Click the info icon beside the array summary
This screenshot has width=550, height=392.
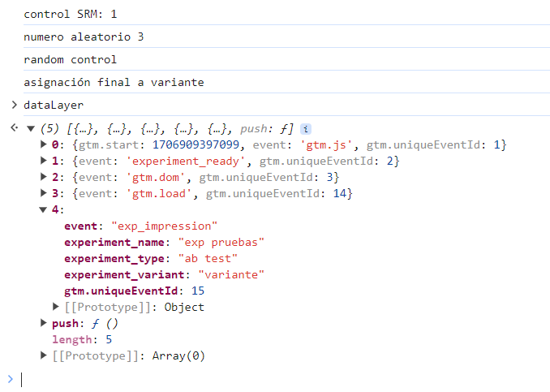click(x=306, y=129)
